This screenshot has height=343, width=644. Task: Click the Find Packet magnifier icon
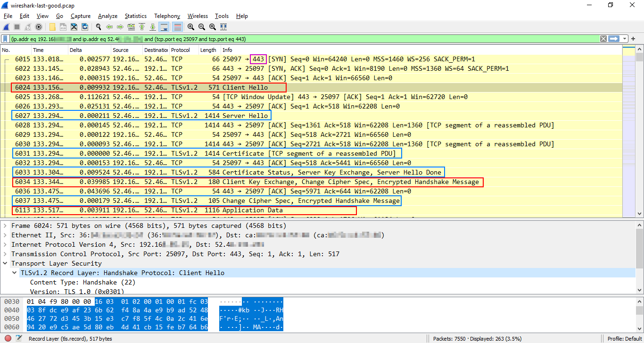click(x=99, y=27)
